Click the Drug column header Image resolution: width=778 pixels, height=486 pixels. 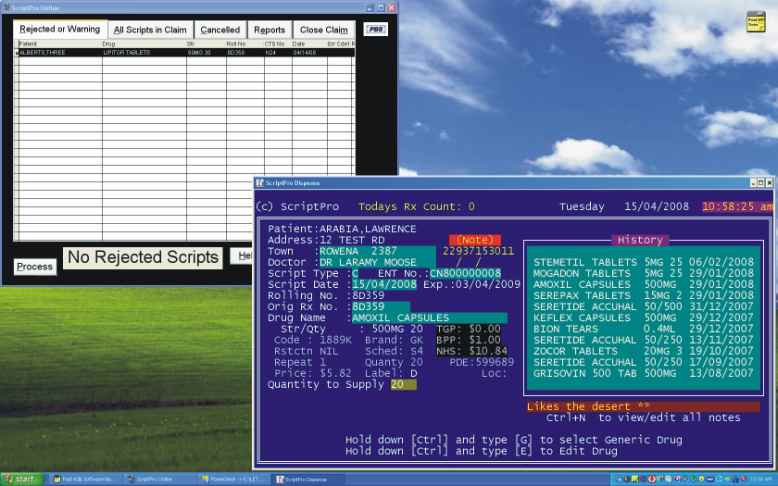144,44
